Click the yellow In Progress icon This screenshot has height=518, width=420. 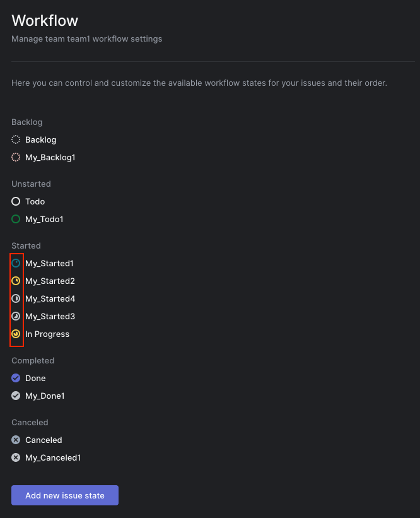16,334
